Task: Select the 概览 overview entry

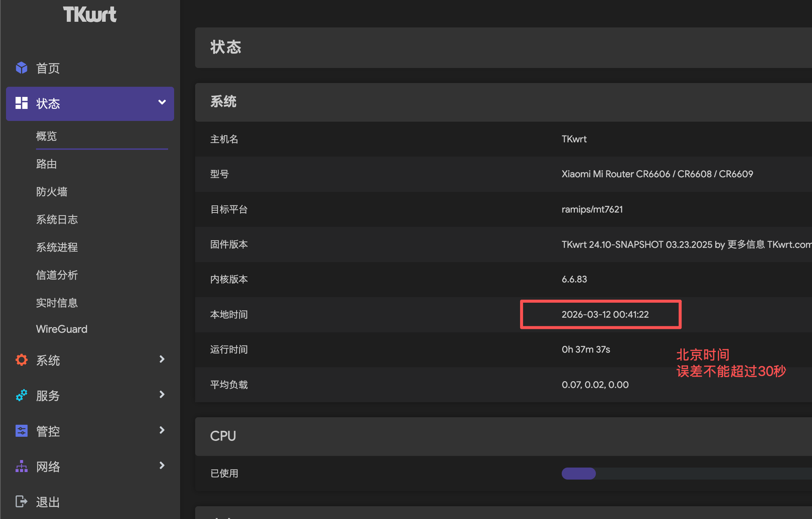Action: 46,136
